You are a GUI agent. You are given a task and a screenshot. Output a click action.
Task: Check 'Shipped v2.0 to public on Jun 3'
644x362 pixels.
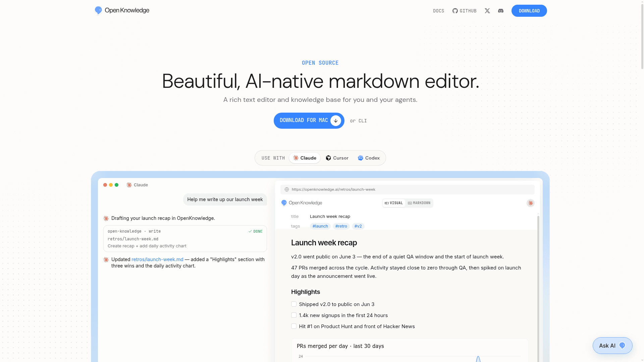click(x=294, y=304)
